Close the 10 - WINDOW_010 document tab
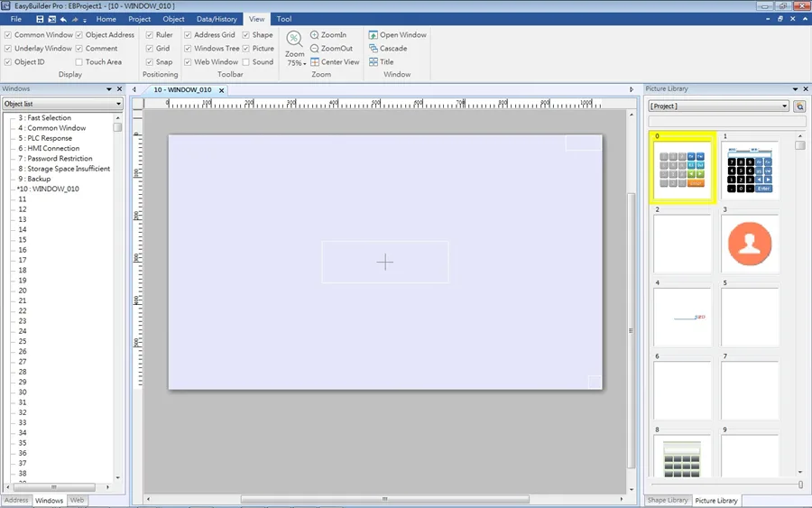The height and width of the screenshot is (508, 812). tap(221, 90)
